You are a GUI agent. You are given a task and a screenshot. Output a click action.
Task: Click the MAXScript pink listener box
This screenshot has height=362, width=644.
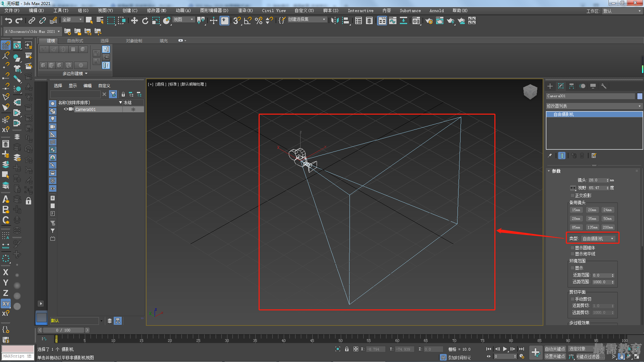tap(18, 349)
